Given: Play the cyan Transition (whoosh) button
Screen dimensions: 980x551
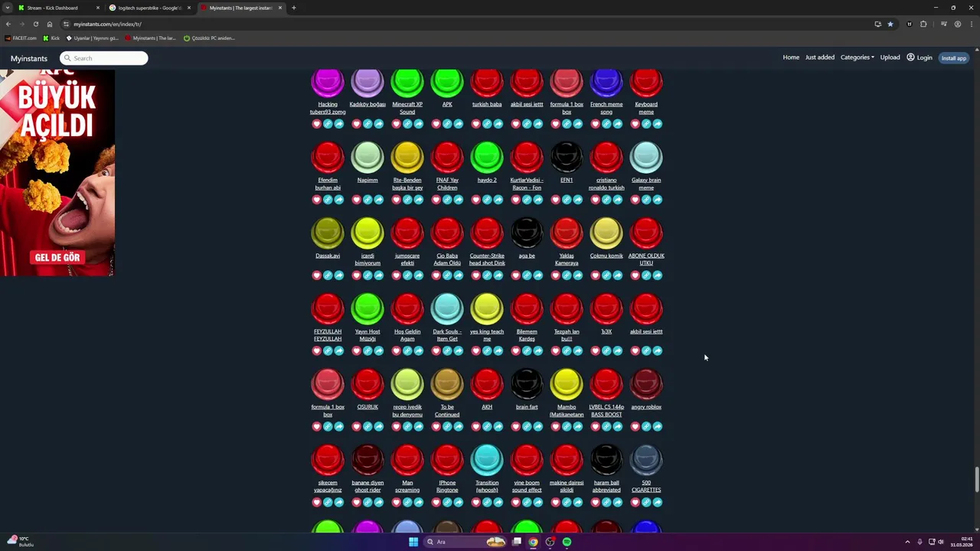Looking at the screenshot, I should pyautogui.click(x=487, y=460).
